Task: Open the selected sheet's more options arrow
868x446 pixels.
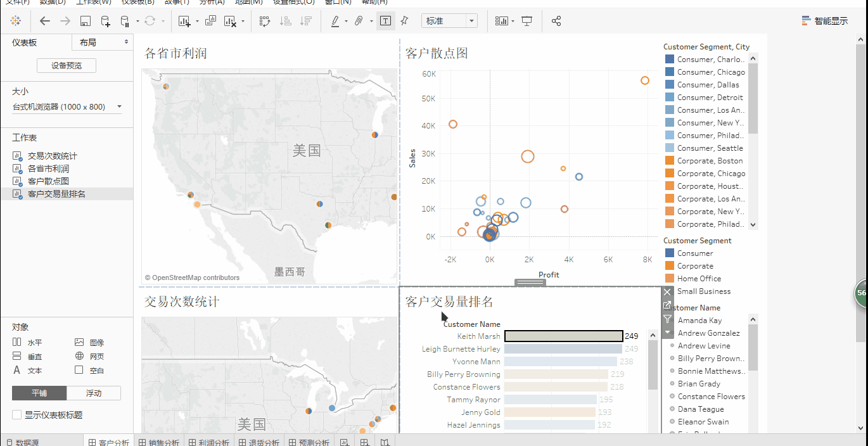Action: pos(667,333)
